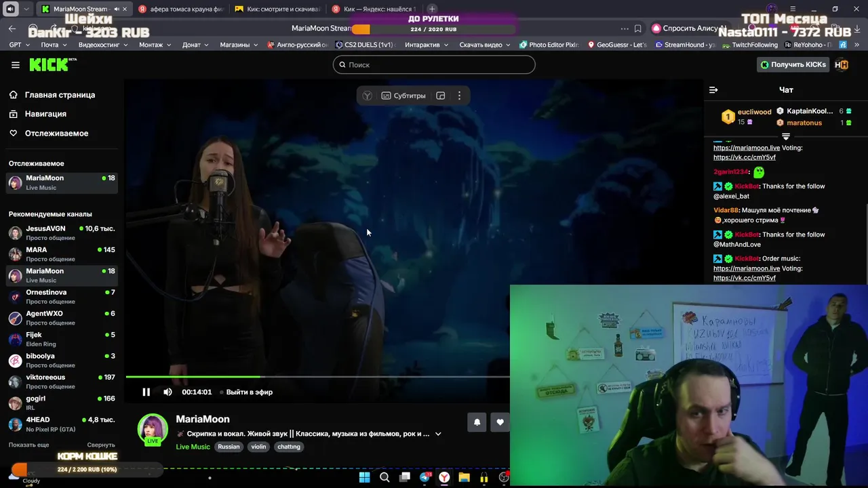Toggle stream notifications bell
Screen dimensions: 868x488
(477, 422)
